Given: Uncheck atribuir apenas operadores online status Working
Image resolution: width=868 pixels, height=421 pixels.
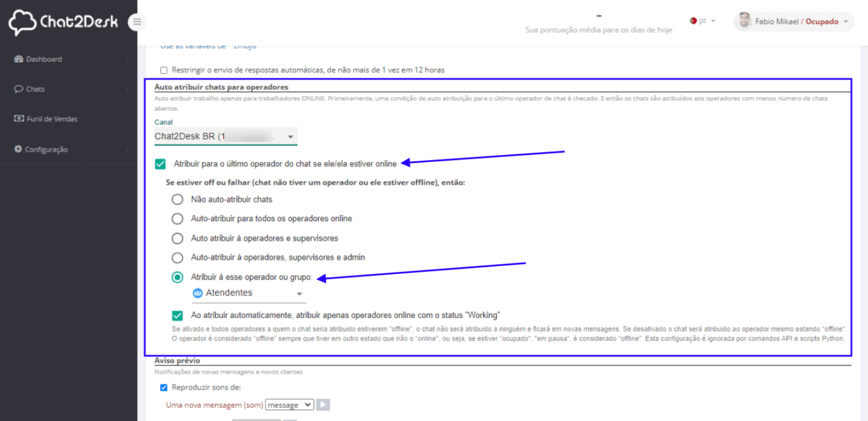Looking at the screenshot, I should click(178, 315).
